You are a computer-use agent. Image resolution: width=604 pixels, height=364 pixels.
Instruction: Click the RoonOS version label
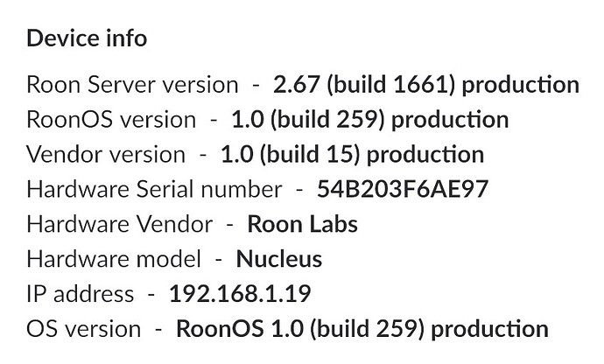111,119
